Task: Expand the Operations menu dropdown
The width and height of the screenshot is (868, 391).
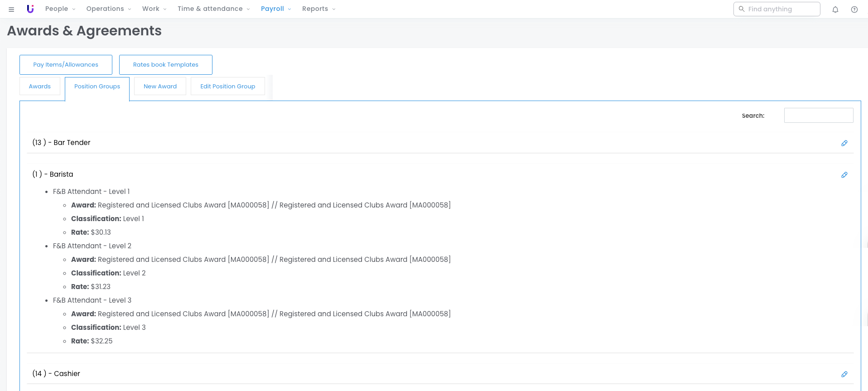Action: click(x=109, y=9)
